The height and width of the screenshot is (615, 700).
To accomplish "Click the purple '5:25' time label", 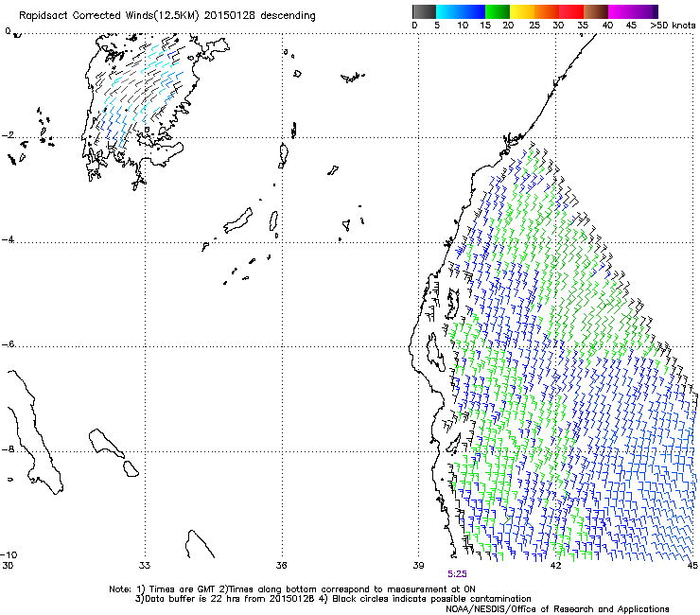I will pyautogui.click(x=457, y=574).
